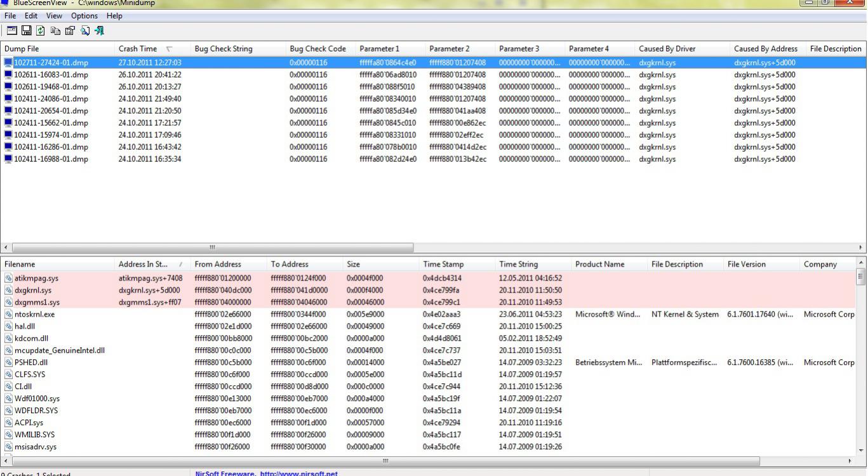The height and width of the screenshot is (476, 868).
Task: Click time string 12.05.2011 04:16:52
Action: 531,278
